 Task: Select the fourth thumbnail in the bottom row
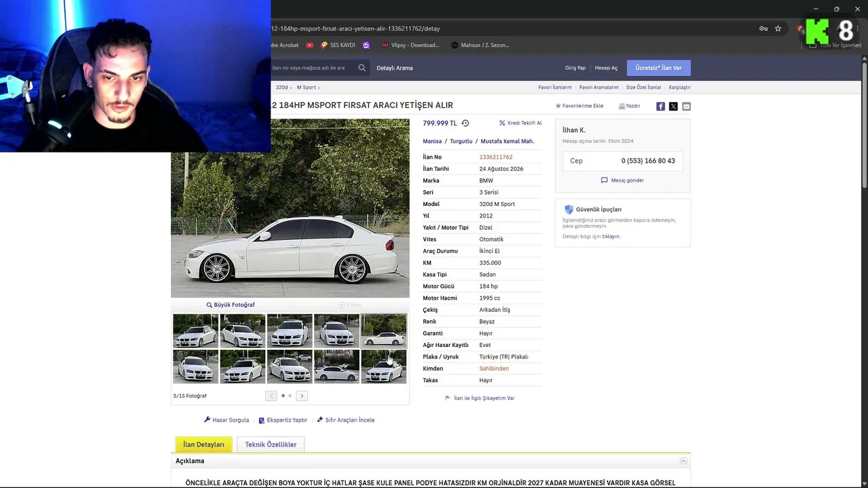tap(337, 367)
